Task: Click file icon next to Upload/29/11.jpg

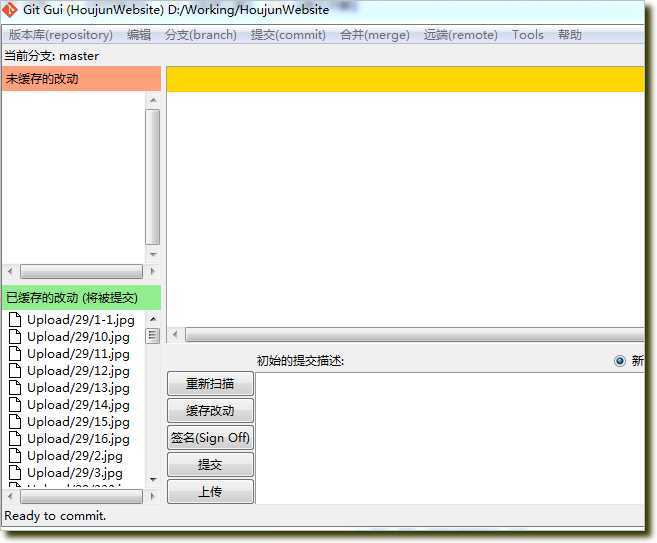Action: point(15,354)
